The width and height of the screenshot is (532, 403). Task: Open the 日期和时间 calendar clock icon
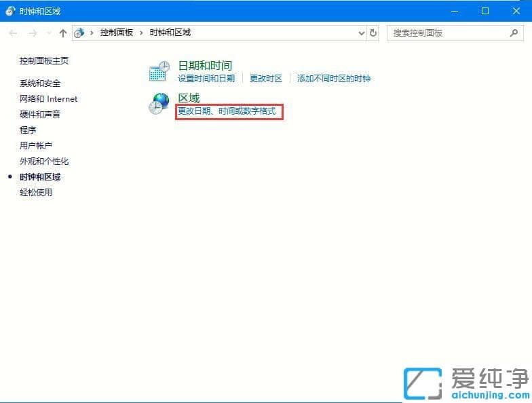coord(159,71)
